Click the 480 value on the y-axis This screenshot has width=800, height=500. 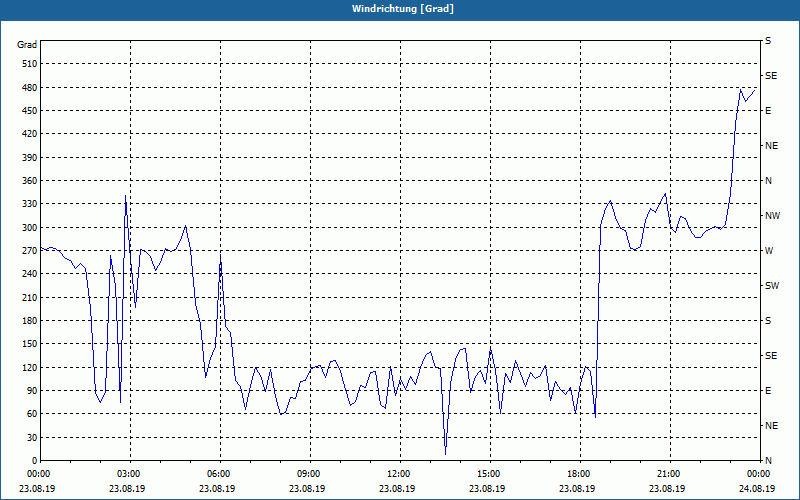tap(30, 87)
